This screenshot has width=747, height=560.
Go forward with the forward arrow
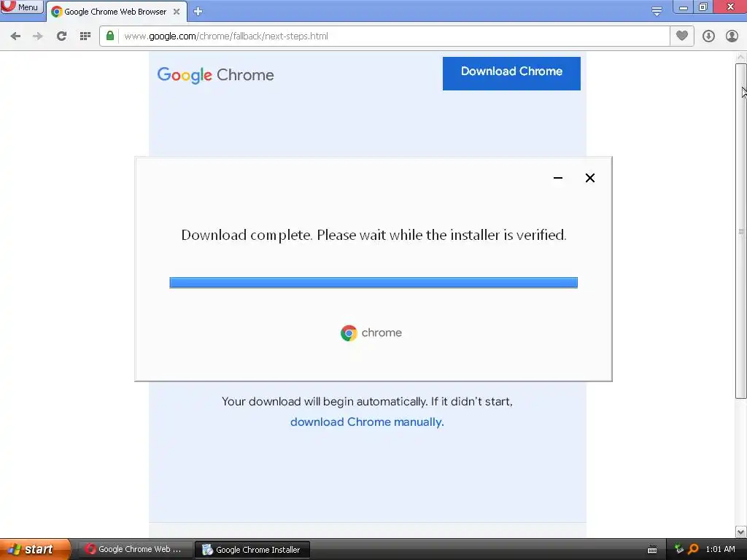pyautogui.click(x=38, y=36)
